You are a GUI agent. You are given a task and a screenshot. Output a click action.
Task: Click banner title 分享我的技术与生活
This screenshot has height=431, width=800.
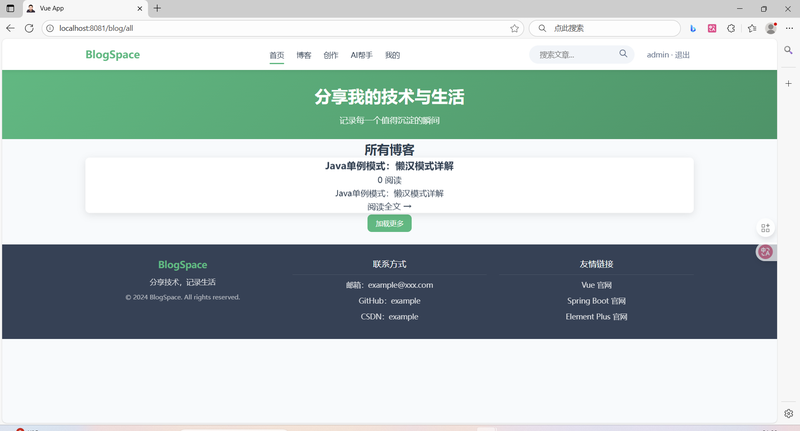[x=389, y=97]
